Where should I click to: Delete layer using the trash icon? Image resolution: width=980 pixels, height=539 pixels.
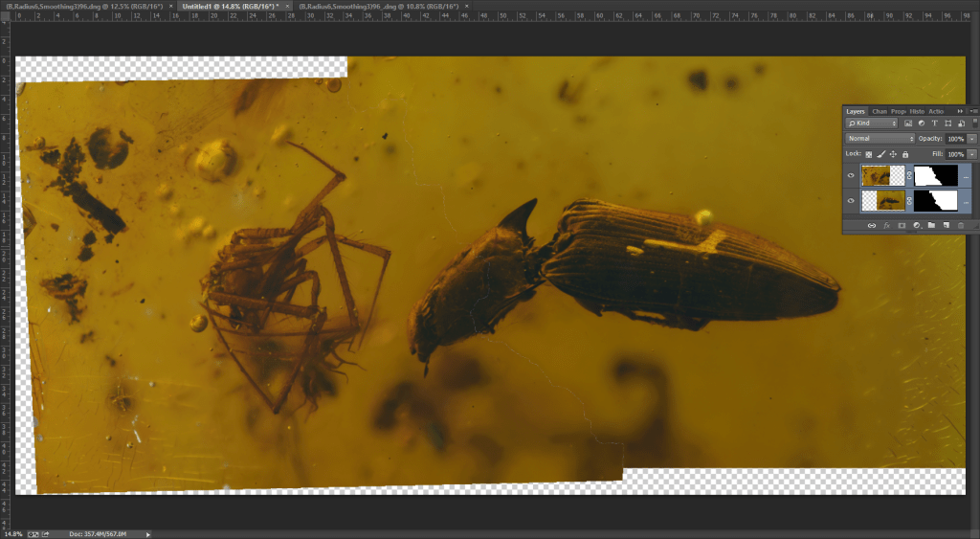961,226
